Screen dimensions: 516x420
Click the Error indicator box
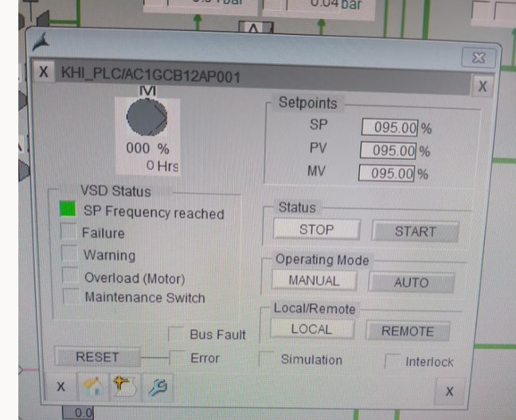tap(177, 358)
